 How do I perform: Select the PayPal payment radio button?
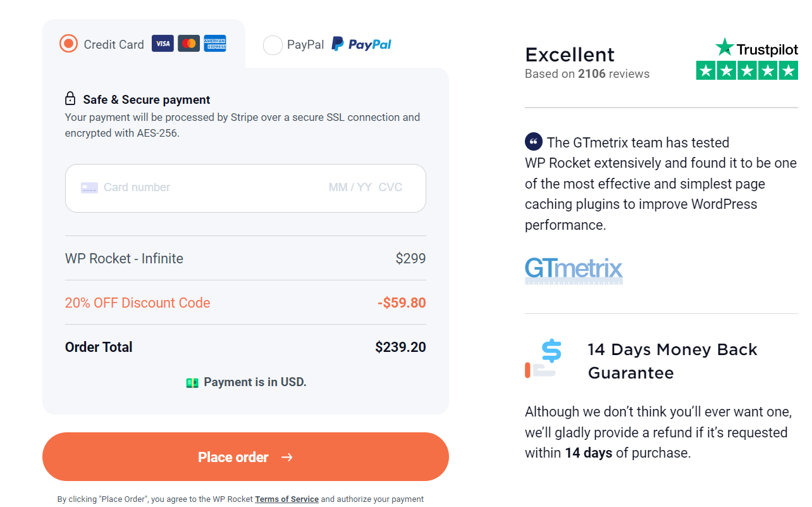(x=273, y=45)
